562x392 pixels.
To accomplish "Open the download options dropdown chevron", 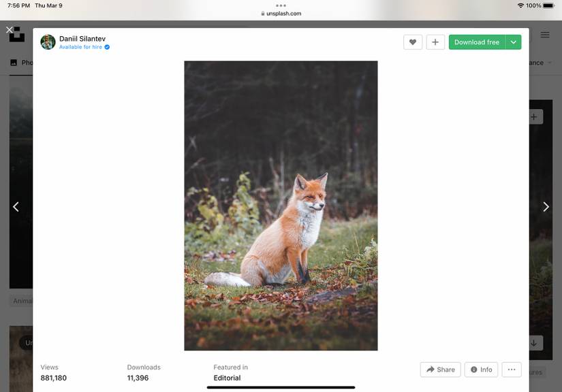I will tap(514, 42).
